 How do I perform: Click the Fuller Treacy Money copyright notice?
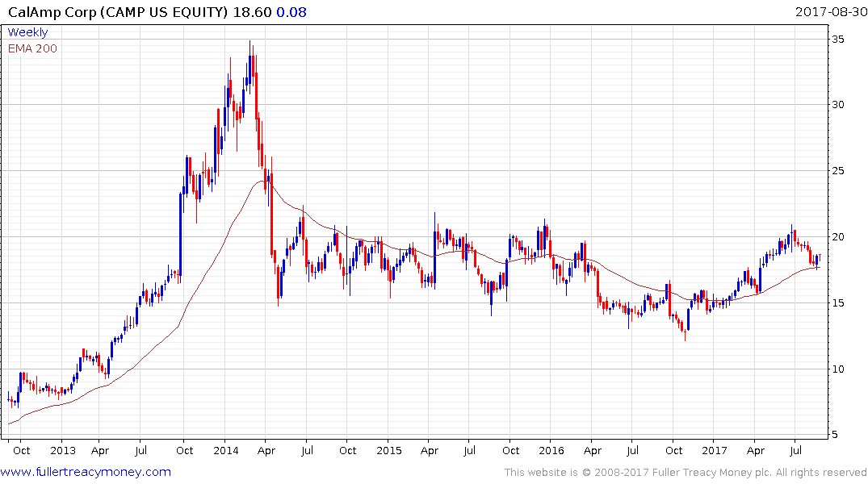tap(686, 473)
